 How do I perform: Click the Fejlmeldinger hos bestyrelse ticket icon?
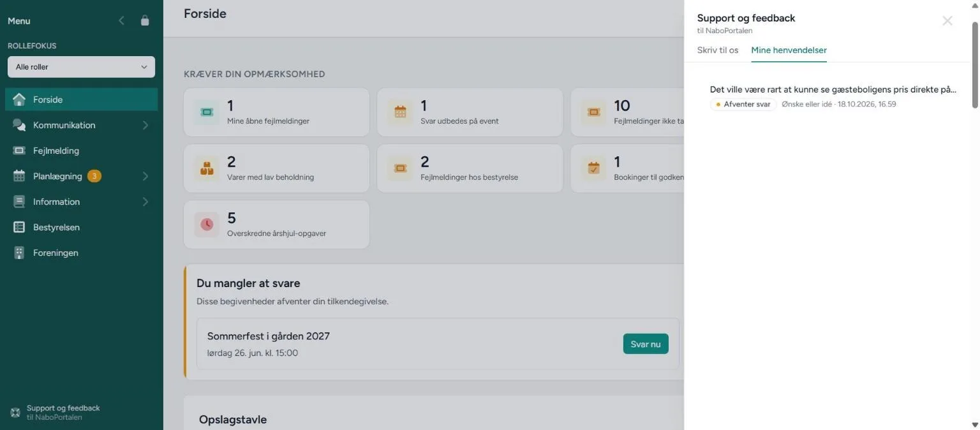pyautogui.click(x=400, y=168)
